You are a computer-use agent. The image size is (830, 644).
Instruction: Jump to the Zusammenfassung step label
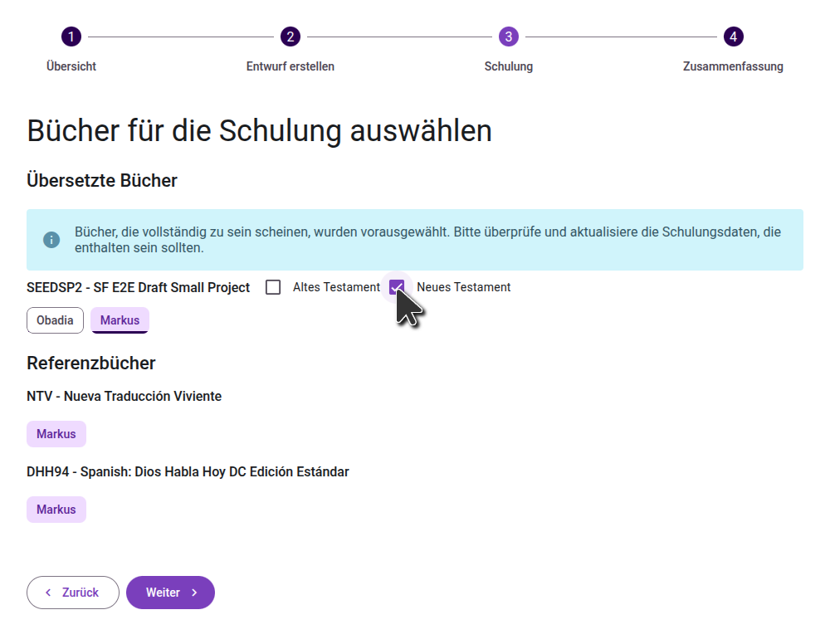(733, 66)
